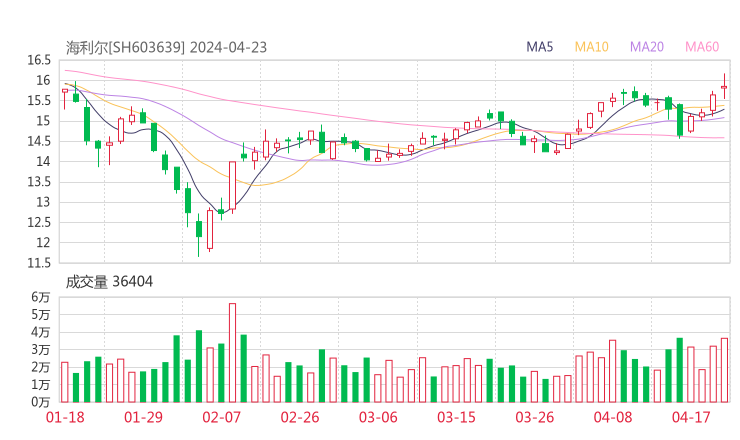The image size is (740, 440).
Task: Select the latest candlestick at the chart's right edge
Action: tap(724, 87)
